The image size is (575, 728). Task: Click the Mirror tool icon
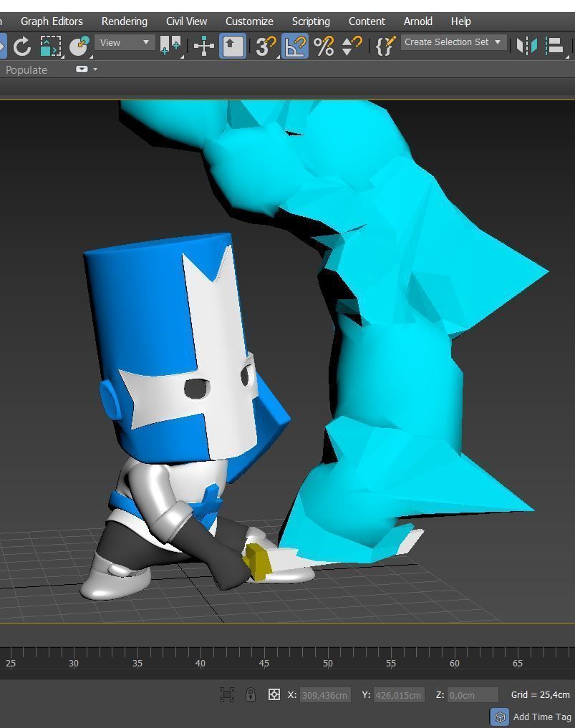[x=527, y=46]
